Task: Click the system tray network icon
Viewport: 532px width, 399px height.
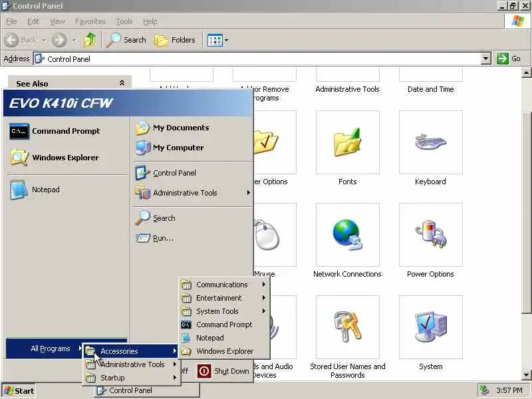Action: [484, 390]
